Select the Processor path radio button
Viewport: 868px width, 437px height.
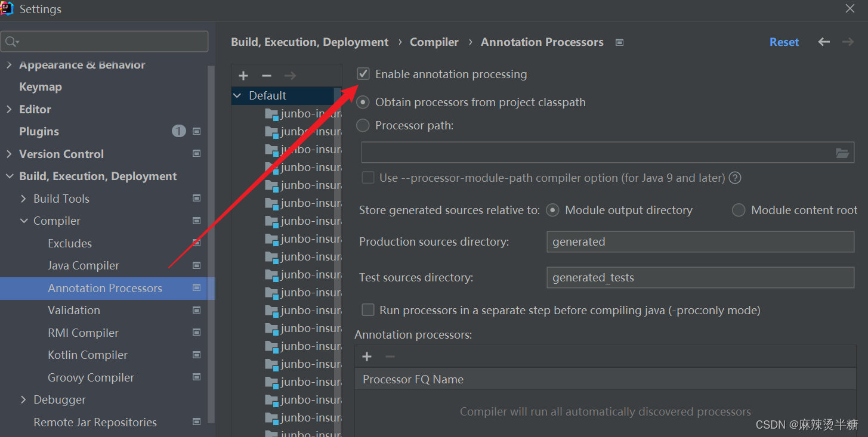pos(363,126)
